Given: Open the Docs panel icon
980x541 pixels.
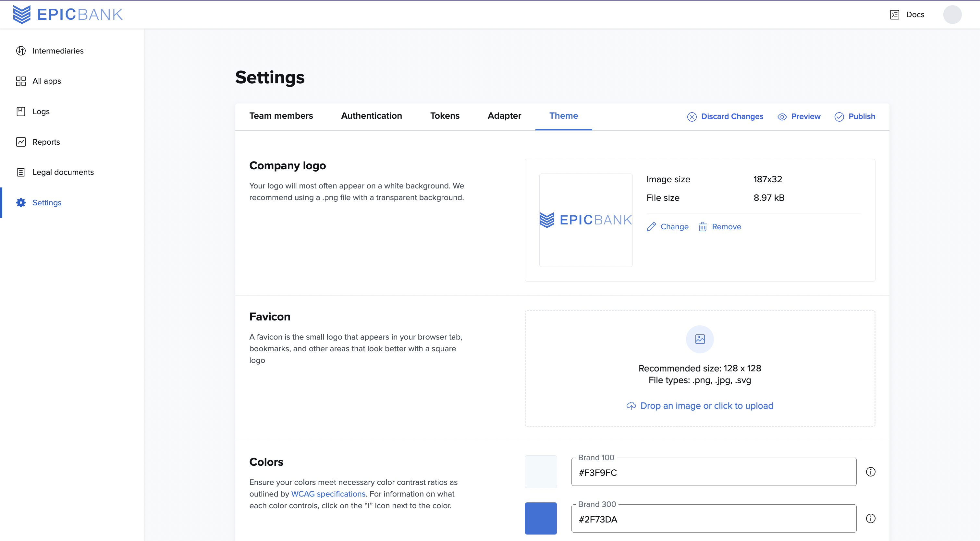Looking at the screenshot, I should (894, 15).
